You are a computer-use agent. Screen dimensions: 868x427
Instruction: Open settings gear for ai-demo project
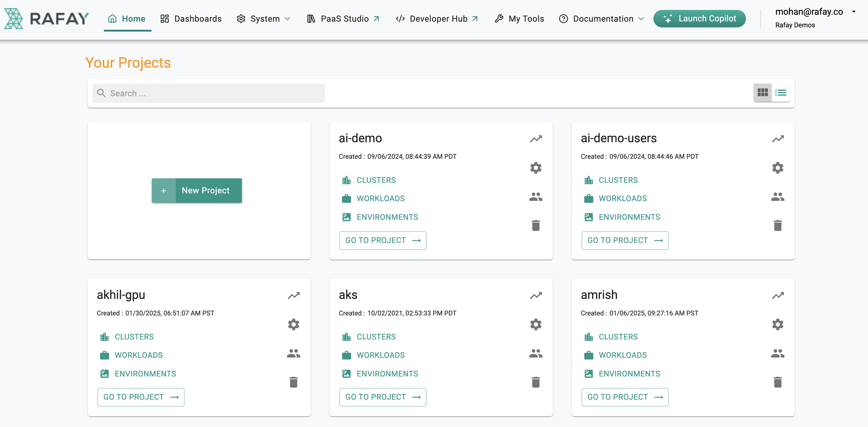[536, 167]
